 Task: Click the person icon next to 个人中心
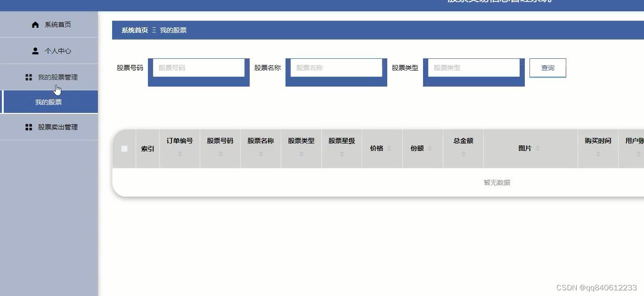35,51
